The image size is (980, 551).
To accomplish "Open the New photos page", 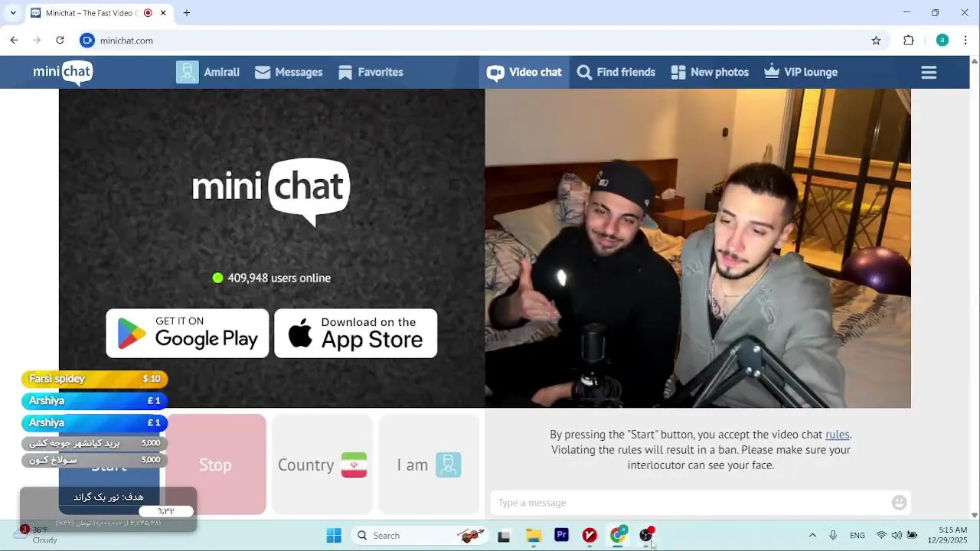I will click(710, 72).
